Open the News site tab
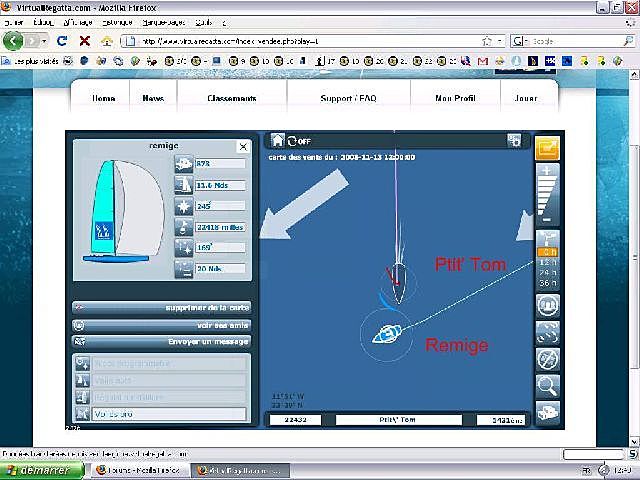The height and width of the screenshot is (480, 640). (x=153, y=98)
